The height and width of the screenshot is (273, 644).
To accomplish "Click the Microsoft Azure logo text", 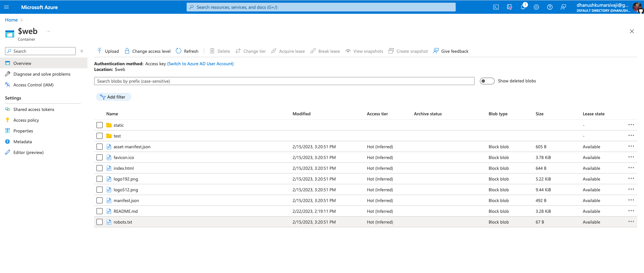I will pos(39,7).
